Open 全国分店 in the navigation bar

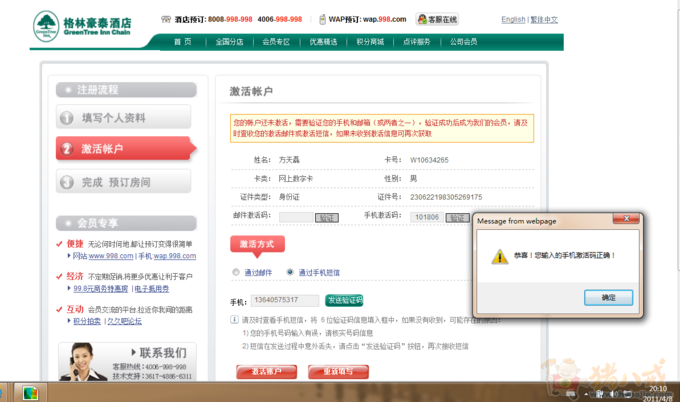click(229, 42)
